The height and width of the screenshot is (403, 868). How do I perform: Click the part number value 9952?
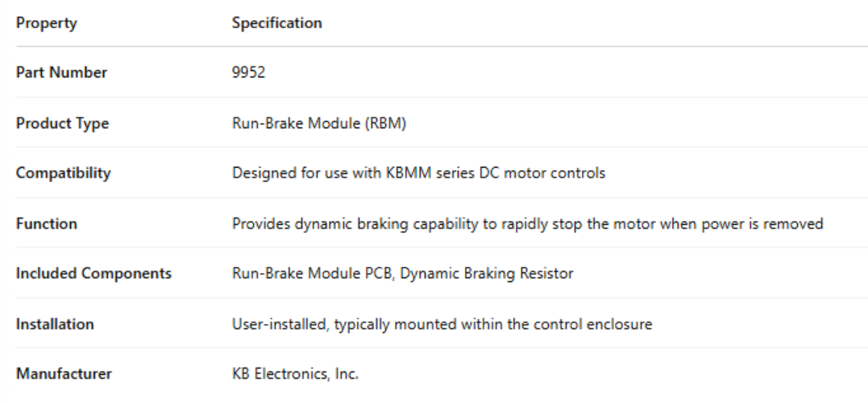[248, 73]
